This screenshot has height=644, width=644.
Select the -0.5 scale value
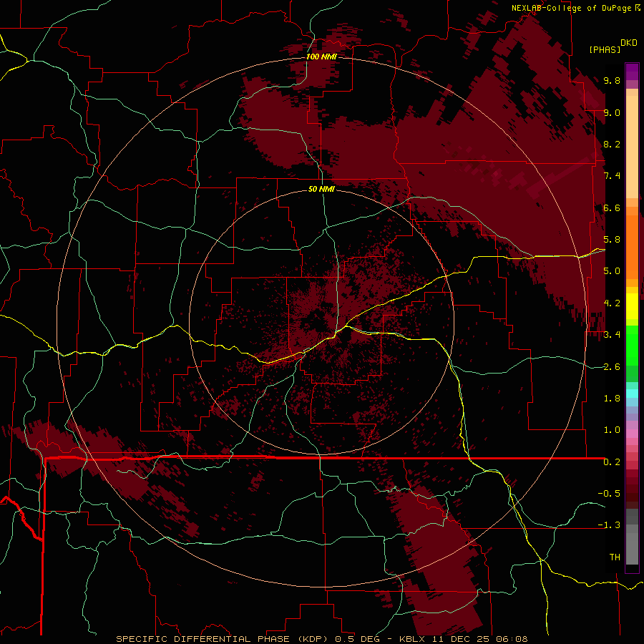coord(609,494)
